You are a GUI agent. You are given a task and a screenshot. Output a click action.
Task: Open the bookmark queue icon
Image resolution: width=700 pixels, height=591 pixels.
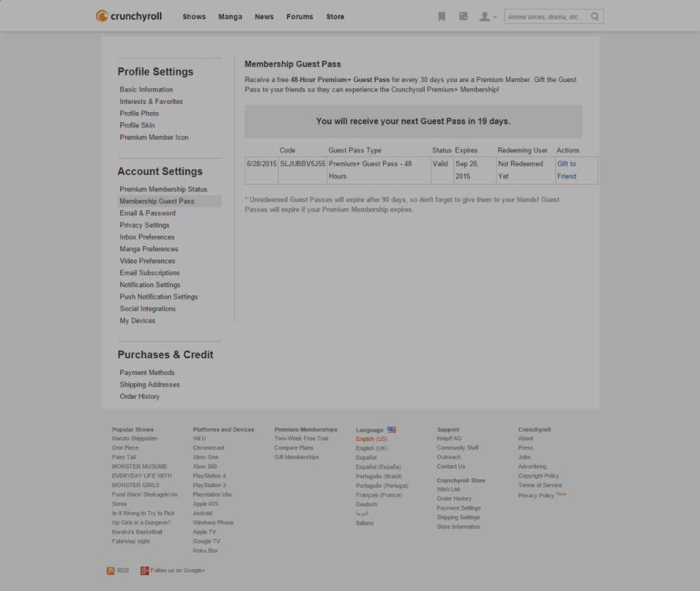(442, 16)
